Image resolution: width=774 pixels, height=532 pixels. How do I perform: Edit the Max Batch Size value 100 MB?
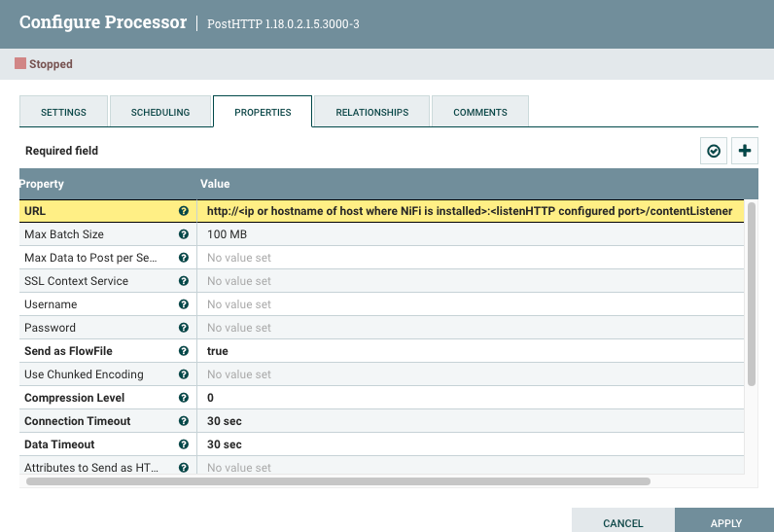(471, 234)
